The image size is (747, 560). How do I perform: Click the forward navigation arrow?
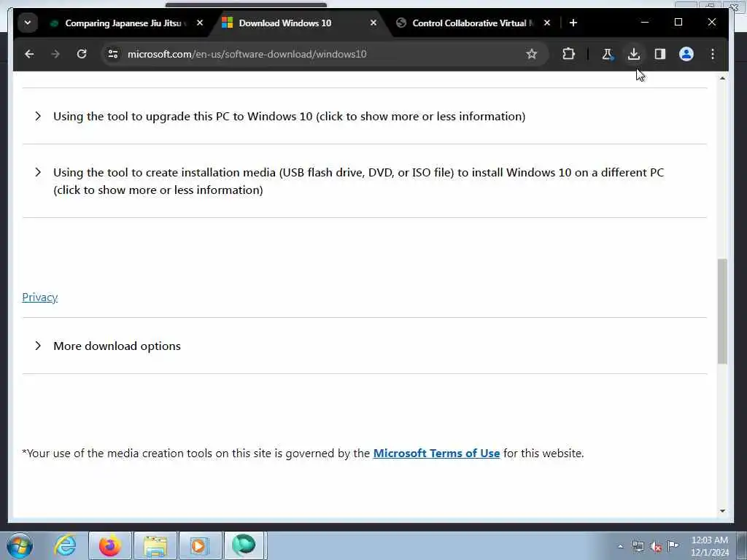[55, 54]
